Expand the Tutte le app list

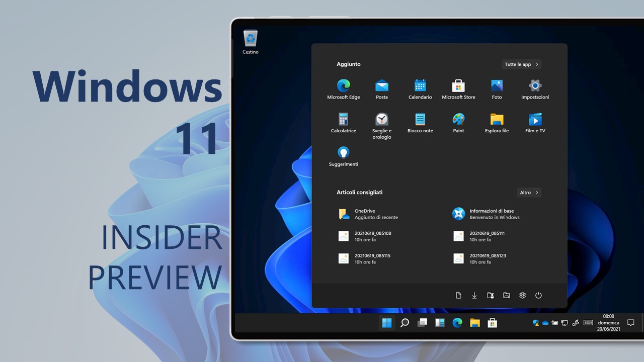click(x=521, y=64)
